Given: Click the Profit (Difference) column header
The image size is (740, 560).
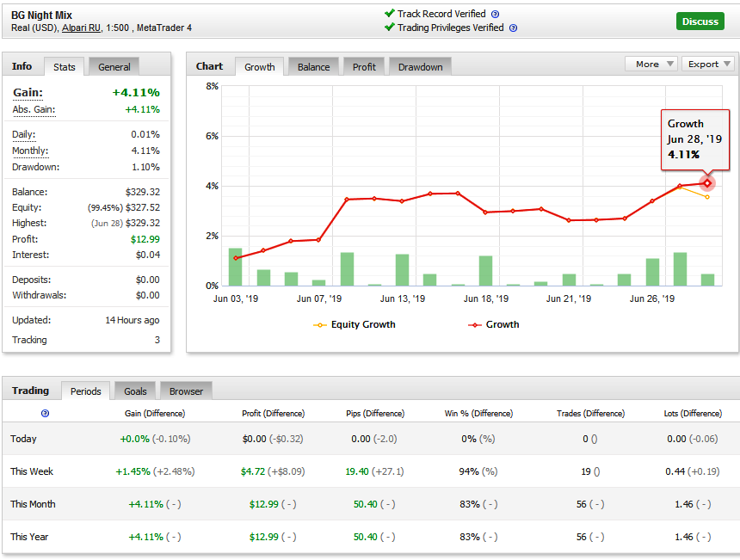Looking at the screenshot, I should coord(274,413).
